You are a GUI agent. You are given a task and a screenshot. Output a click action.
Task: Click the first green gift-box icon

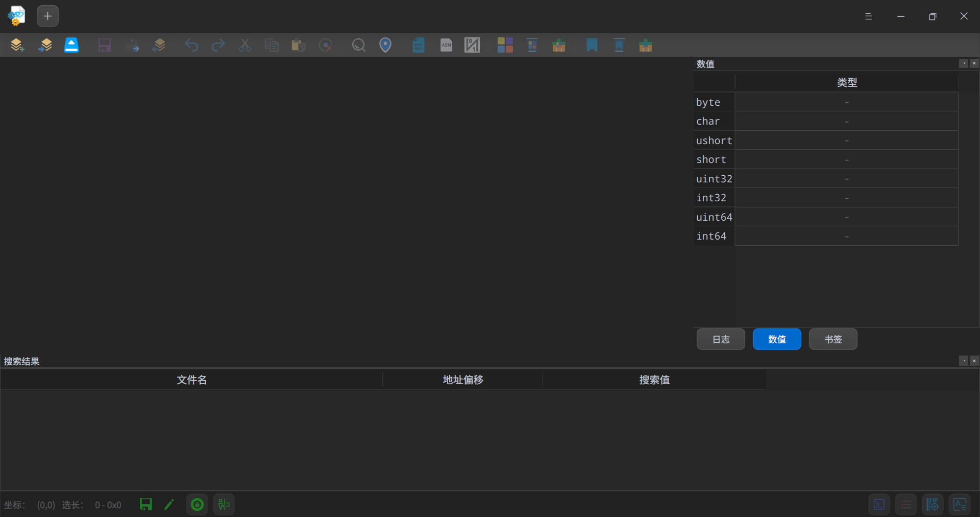(x=559, y=45)
